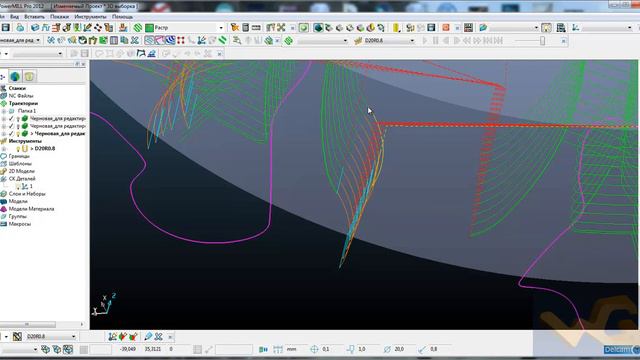Click the green square icon beside Растр
Screen dimensions: 640x360
(x=149, y=28)
